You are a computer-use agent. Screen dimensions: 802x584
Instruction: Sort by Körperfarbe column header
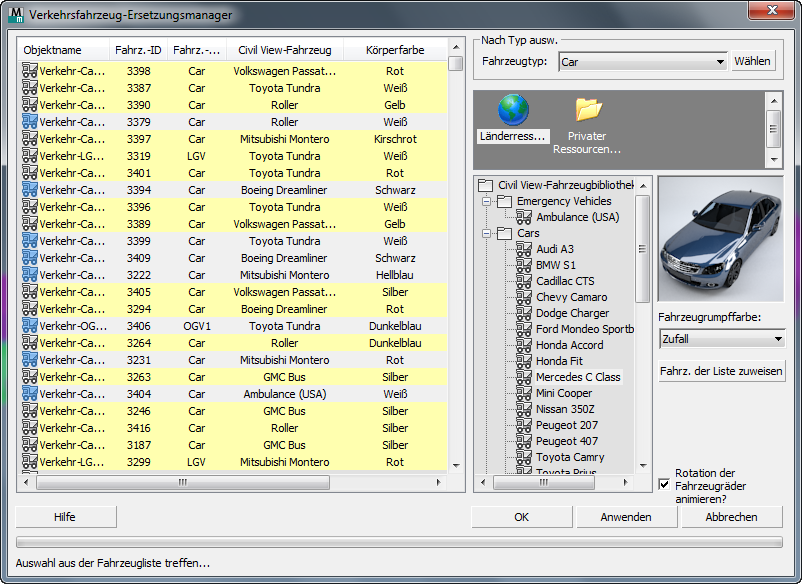395,50
